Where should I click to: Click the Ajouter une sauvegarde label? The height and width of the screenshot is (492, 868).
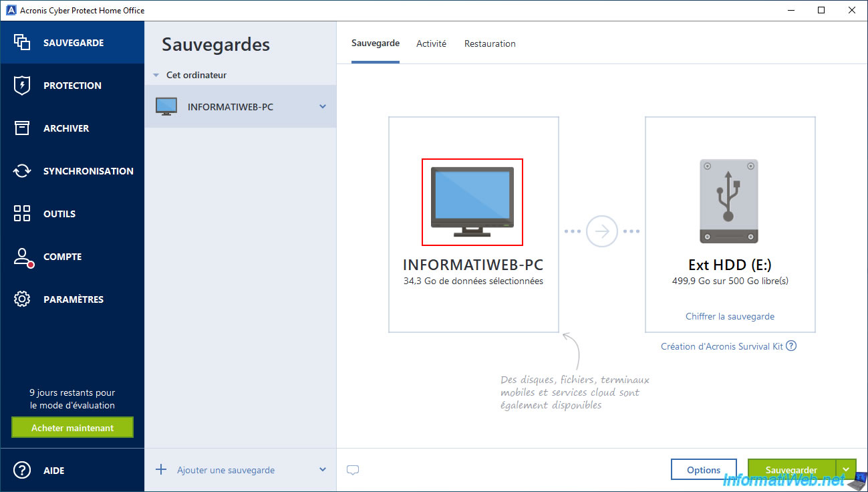(x=226, y=470)
